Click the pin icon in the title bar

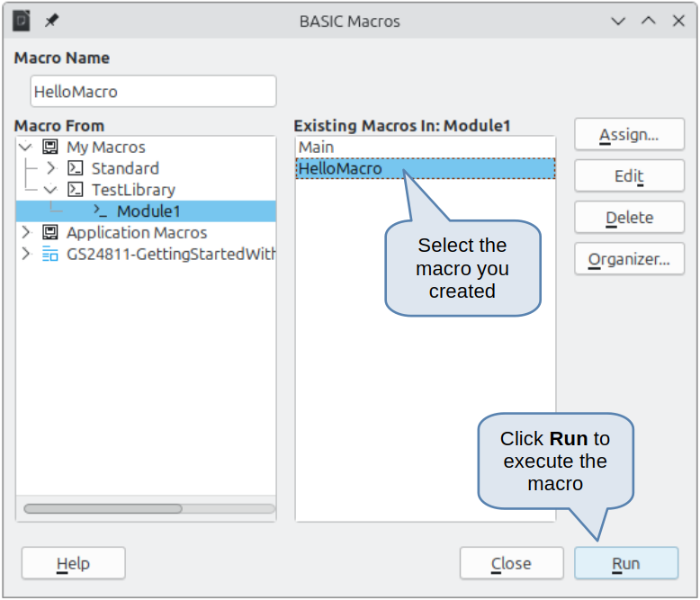tap(51, 21)
